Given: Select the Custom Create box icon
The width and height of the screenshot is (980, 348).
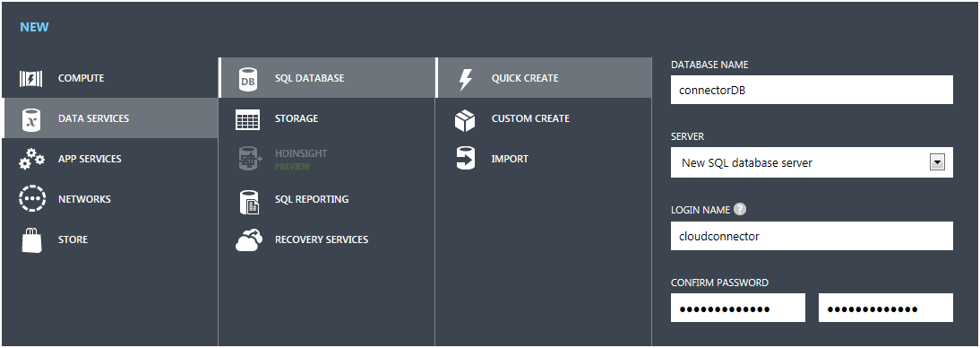Looking at the screenshot, I should click(x=465, y=119).
